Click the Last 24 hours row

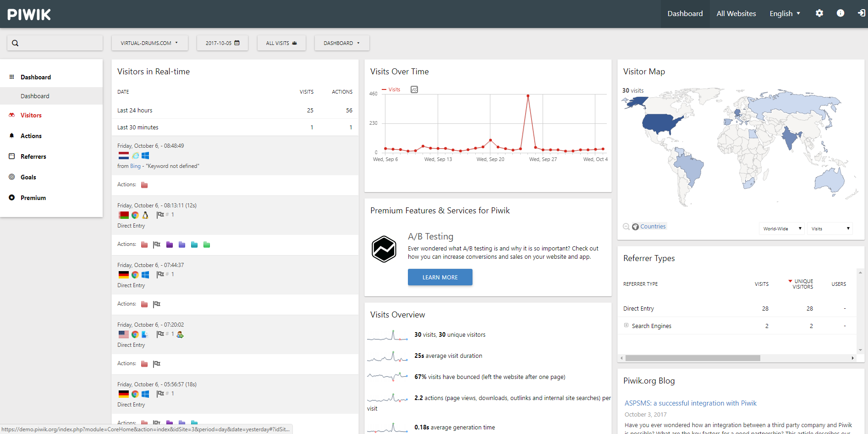click(235, 110)
